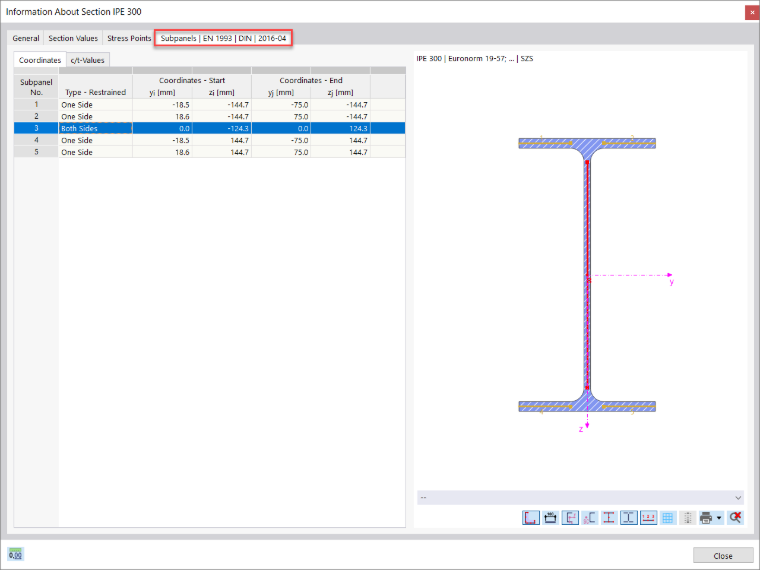Click the units 0.00 icon at bottom left
760x570 pixels.
[16, 554]
